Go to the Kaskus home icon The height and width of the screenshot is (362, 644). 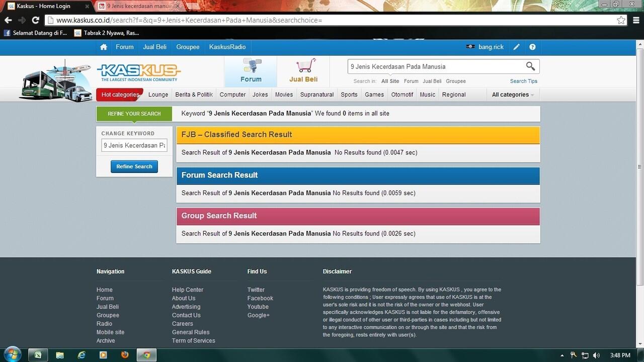104,47
